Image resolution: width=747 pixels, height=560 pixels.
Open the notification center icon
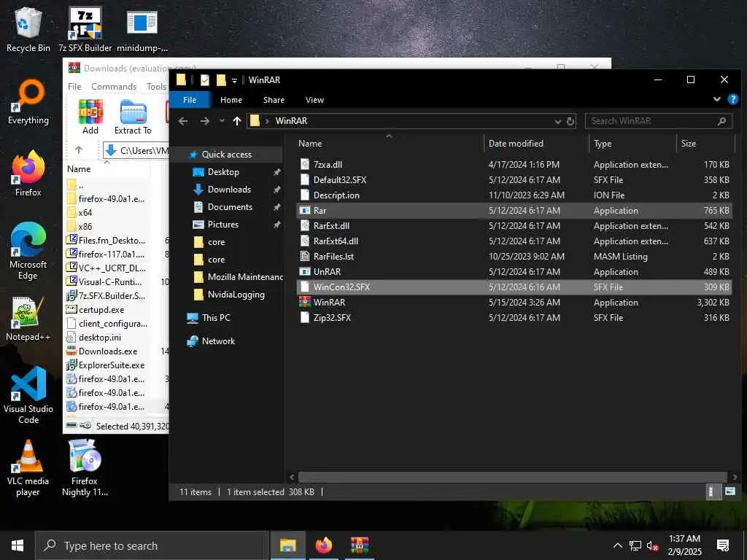[723, 545]
